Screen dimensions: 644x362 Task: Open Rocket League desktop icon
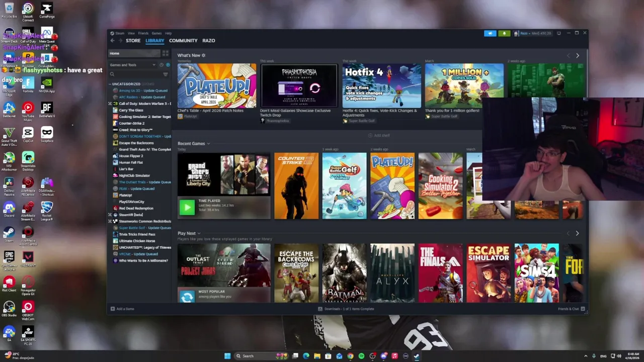(x=47, y=210)
